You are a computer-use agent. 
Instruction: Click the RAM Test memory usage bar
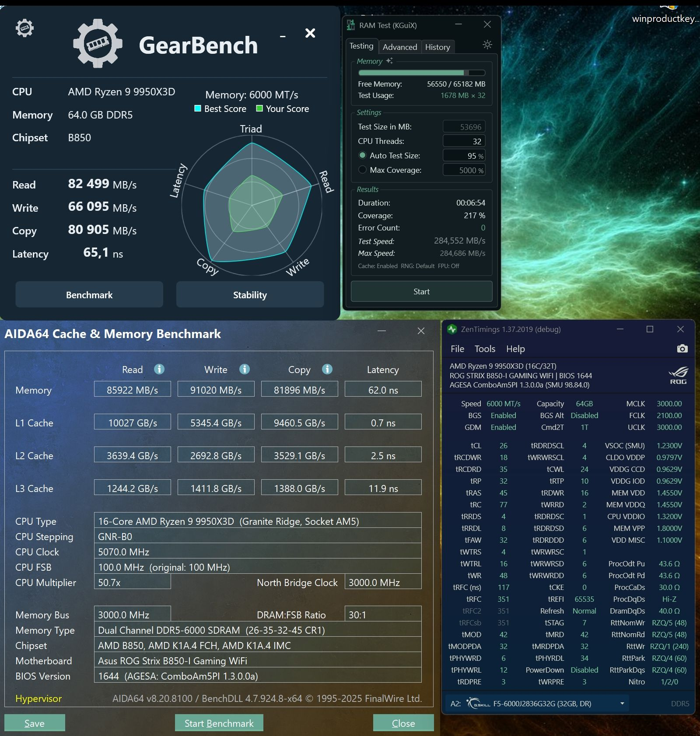tap(421, 73)
